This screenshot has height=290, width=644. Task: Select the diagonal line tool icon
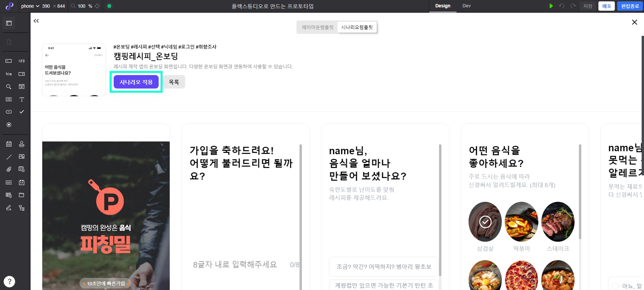(x=9, y=157)
